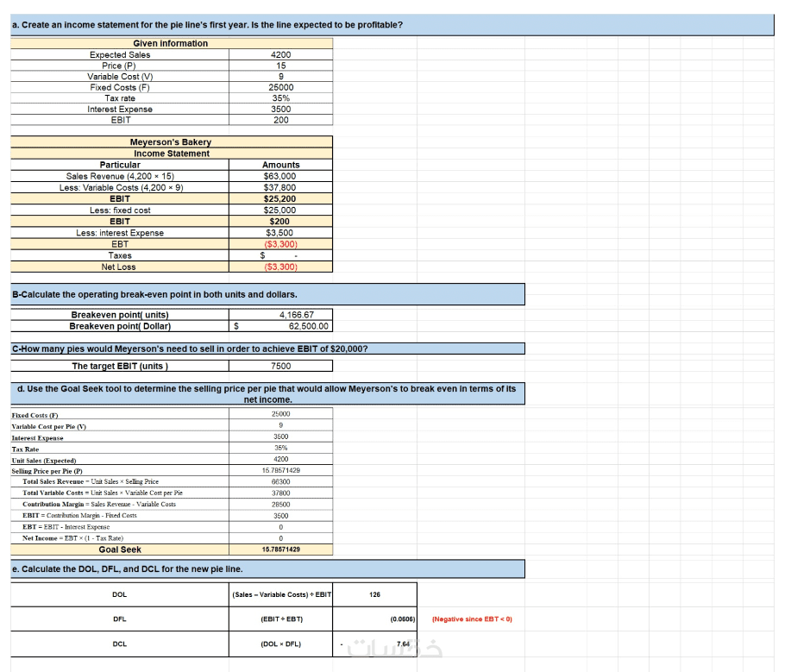This screenshot has height=672, width=791.
Task: Click the Total Variable Costs formula label
Action: click(120, 493)
